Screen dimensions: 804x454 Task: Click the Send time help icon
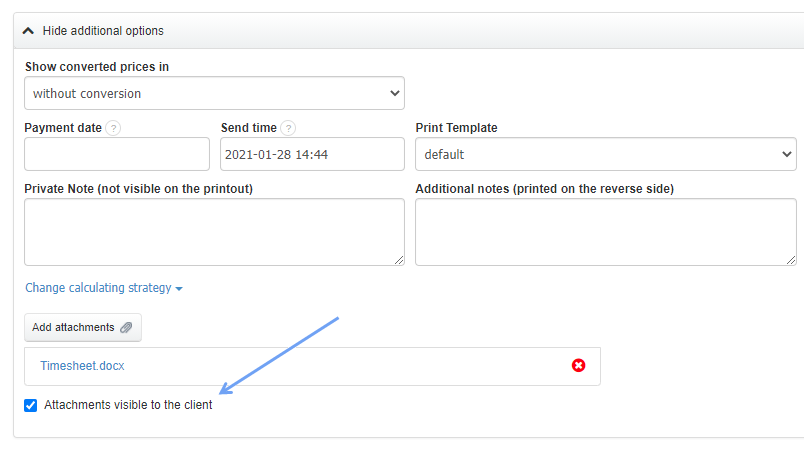pyautogui.click(x=288, y=128)
